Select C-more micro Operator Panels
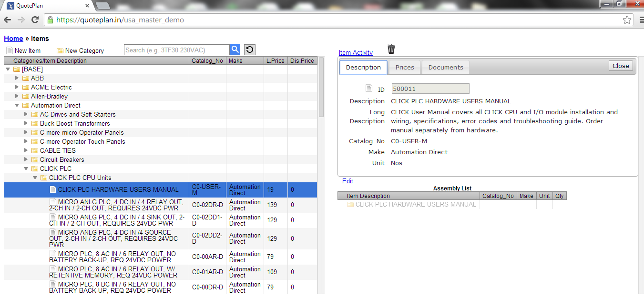644x297 pixels. (82, 132)
